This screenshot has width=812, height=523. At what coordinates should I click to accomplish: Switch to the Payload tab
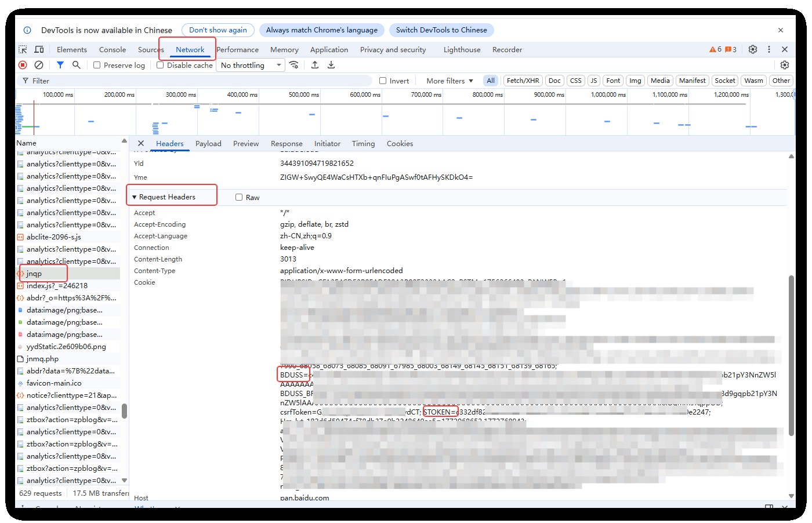pos(208,144)
